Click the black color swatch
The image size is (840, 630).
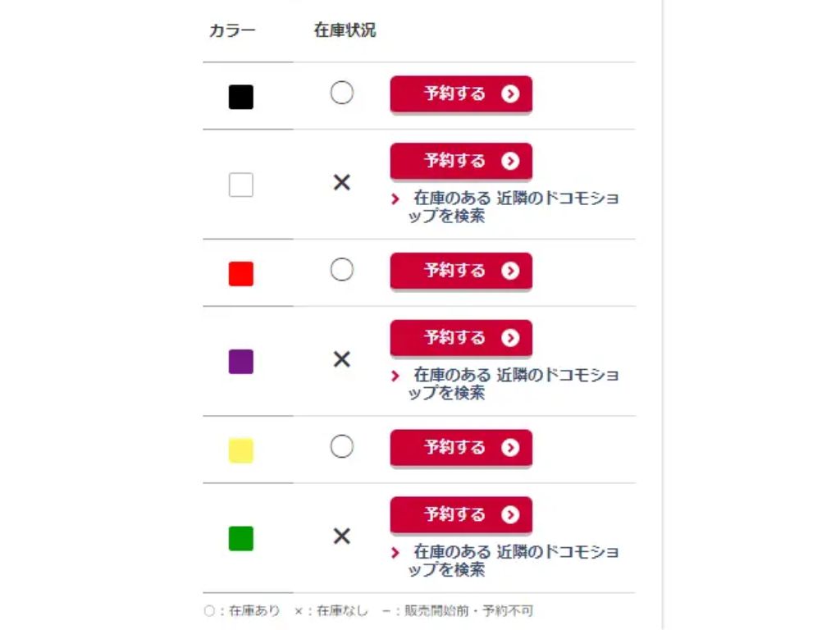(241, 97)
